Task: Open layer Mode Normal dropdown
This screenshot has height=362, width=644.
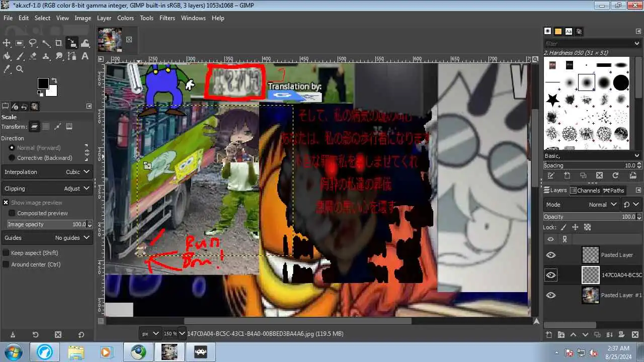Action: [581, 205]
